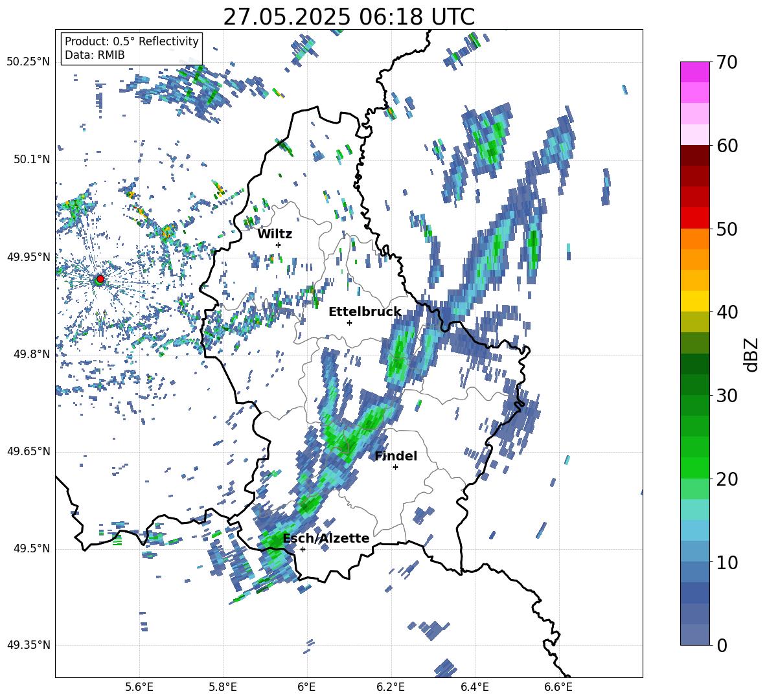Viewport: 767px width, 700px height.
Task: Click the 50 value on colorbar
Action: point(726,229)
